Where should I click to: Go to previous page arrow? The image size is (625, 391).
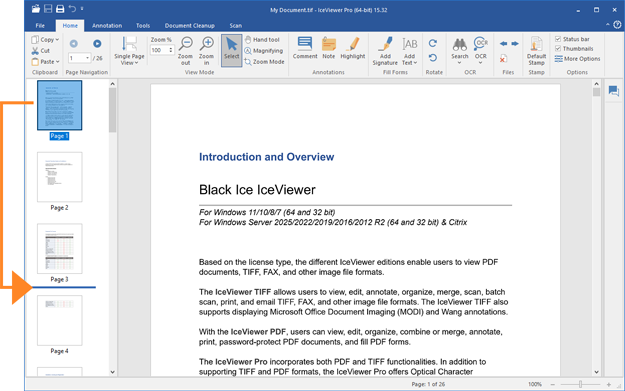pos(74,43)
